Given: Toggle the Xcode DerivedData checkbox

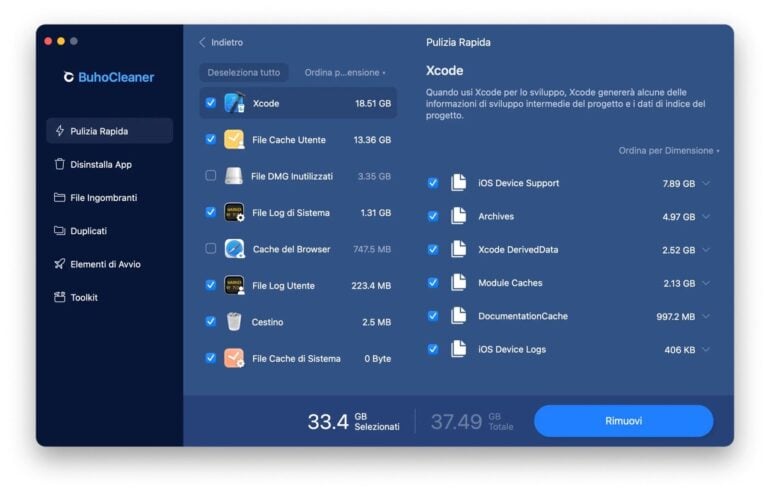Looking at the screenshot, I should tap(433, 249).
